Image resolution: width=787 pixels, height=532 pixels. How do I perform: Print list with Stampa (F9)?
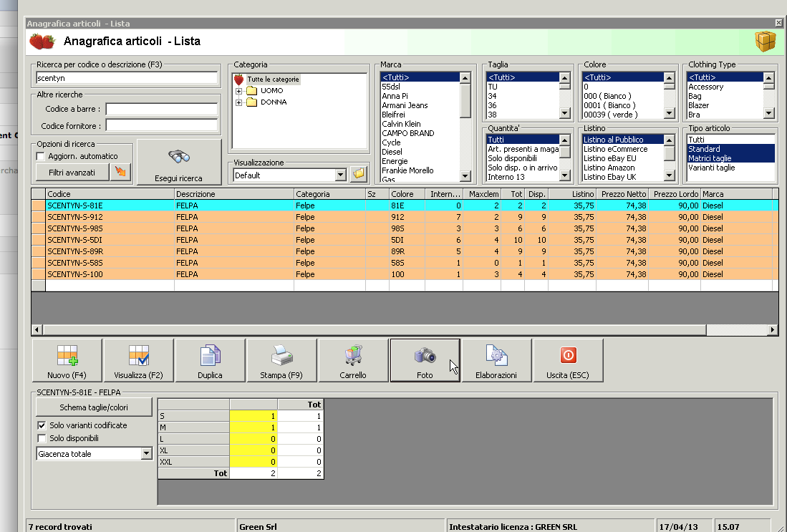tap(281, 361)
